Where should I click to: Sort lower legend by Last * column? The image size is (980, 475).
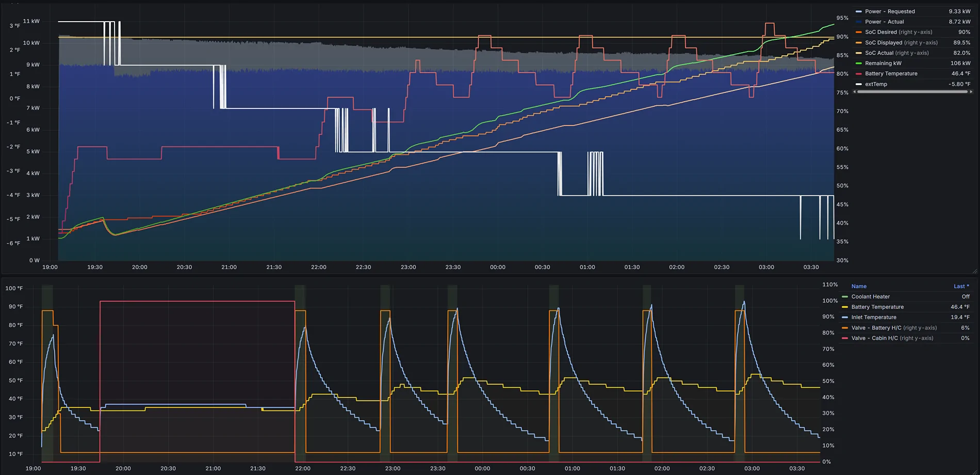[x=961, y=287]
